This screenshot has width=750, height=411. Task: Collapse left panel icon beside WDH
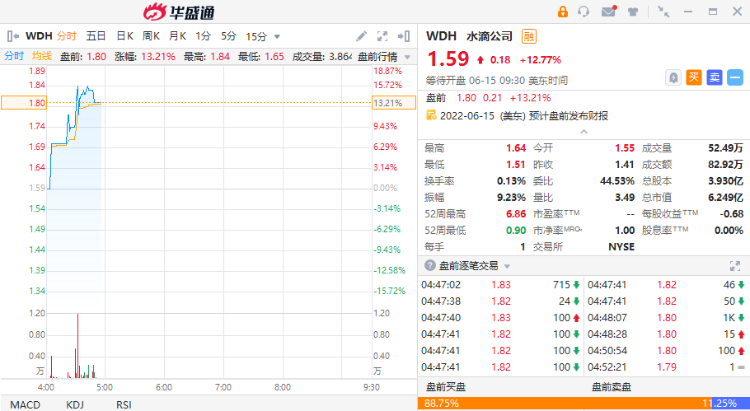13,36
